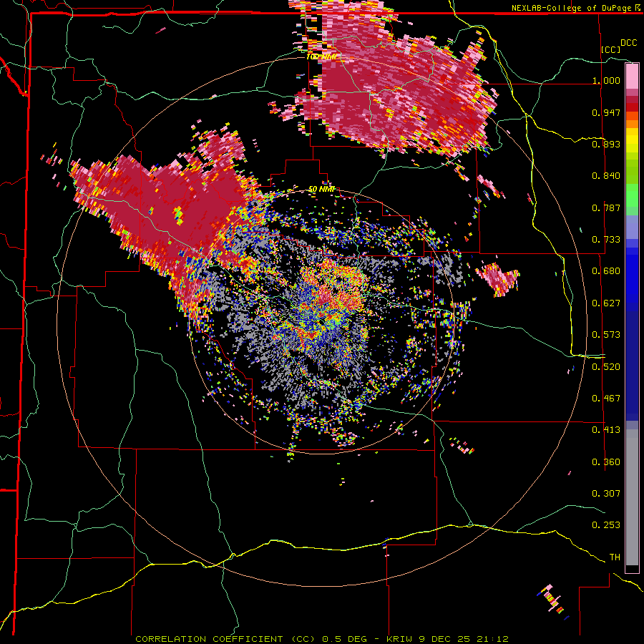Click the 0.520 scale value
Screen dimensions: 644x644
point(606,366)
